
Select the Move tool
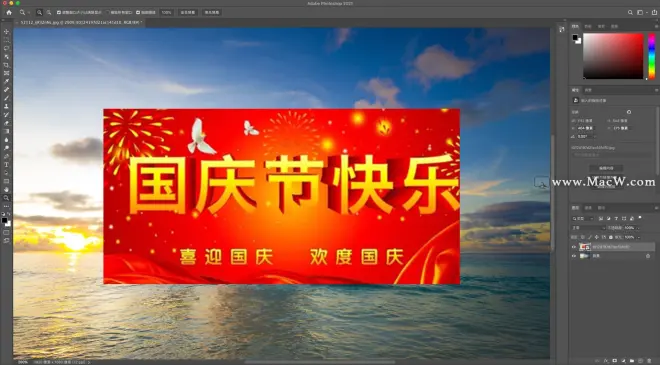point(6,32)
